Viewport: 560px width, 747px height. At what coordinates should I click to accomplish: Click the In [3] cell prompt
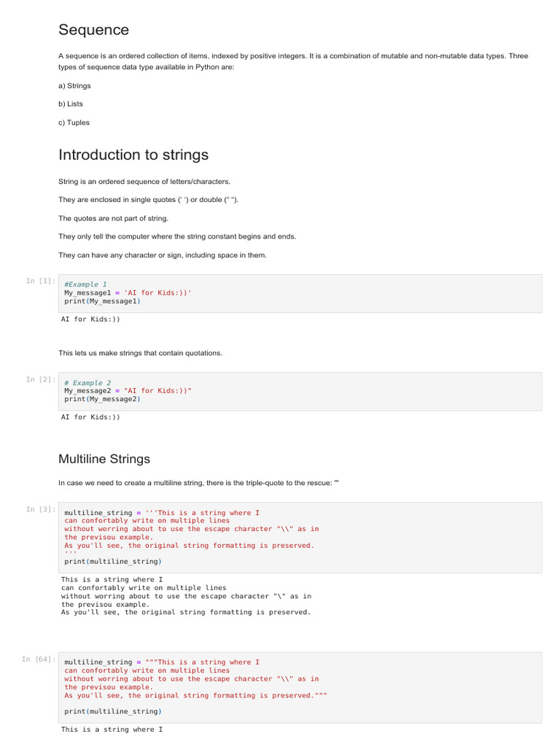[40, 509]
